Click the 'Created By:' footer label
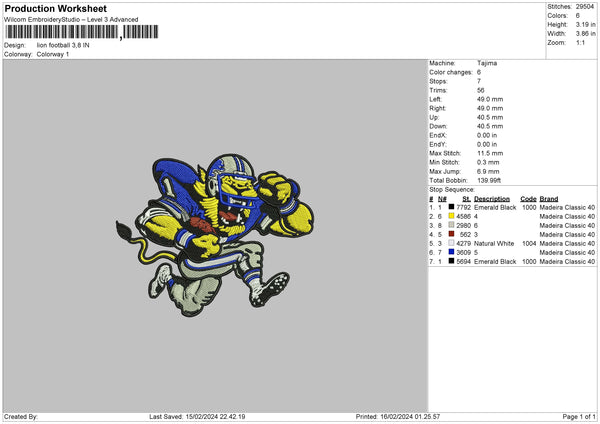The height and width of the screenshot is (424, 600). pos(21,416)
